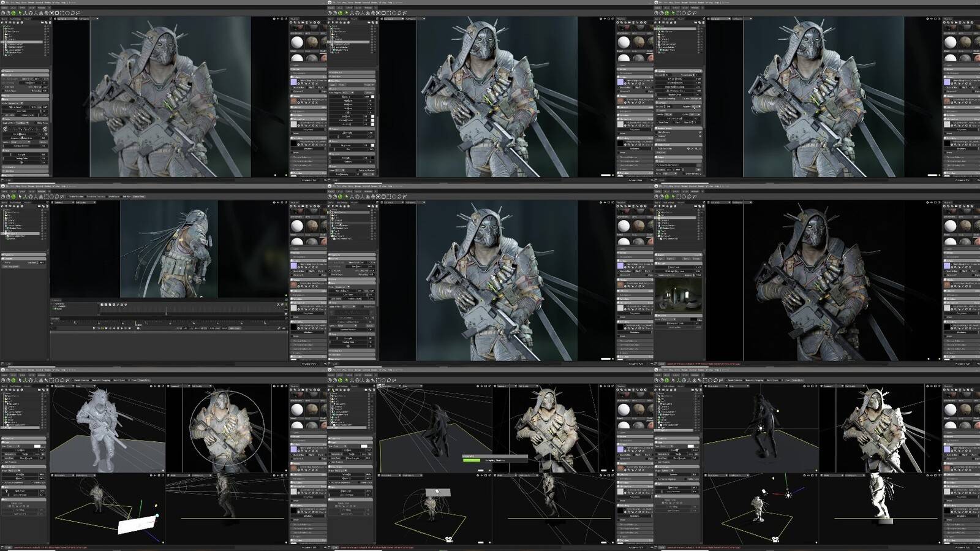
Task: Click the Marmoset logo in the animation window menu bar
Action: (x=3, y=186)
